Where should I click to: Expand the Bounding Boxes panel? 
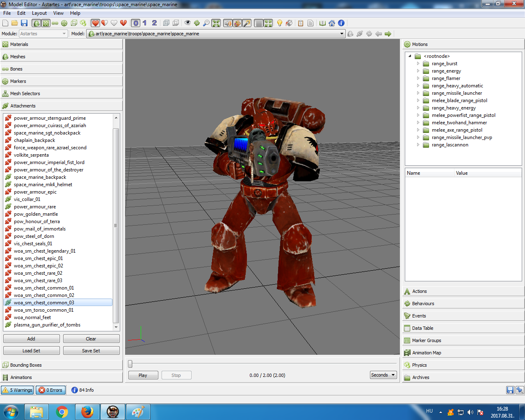pyautogui.click(x=62, y=365)
